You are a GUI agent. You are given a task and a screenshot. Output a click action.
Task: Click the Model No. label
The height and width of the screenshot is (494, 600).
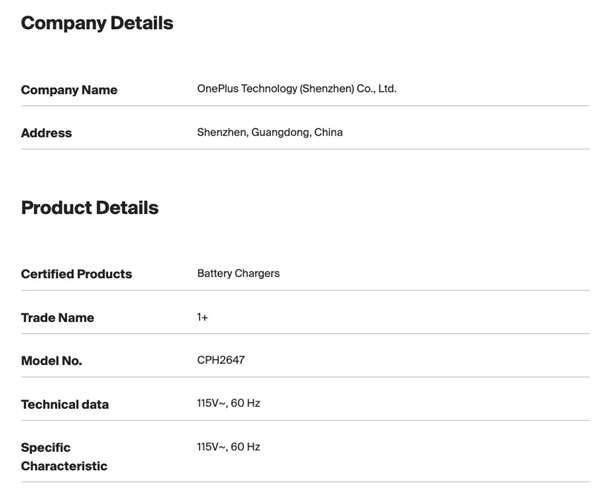[51, 361]
